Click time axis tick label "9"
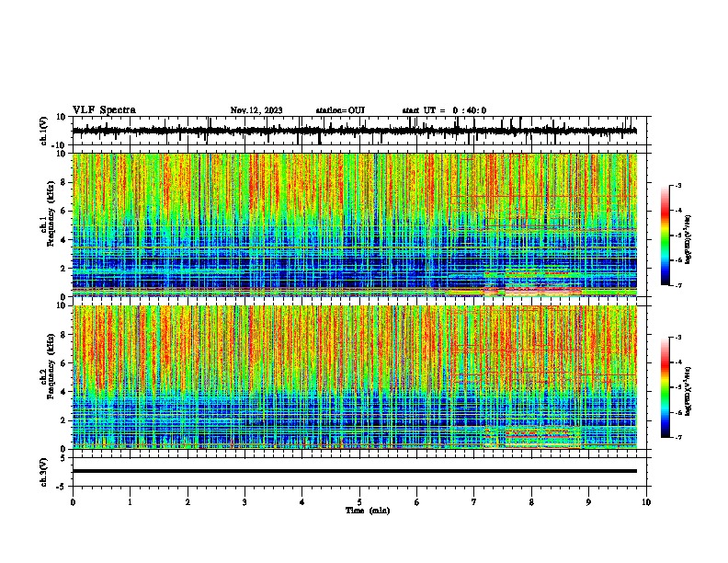 point(588,502)
